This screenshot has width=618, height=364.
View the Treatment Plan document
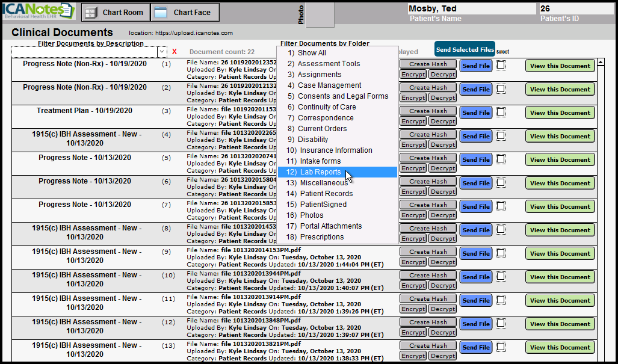pyautogui.click(x=560, y=113)
